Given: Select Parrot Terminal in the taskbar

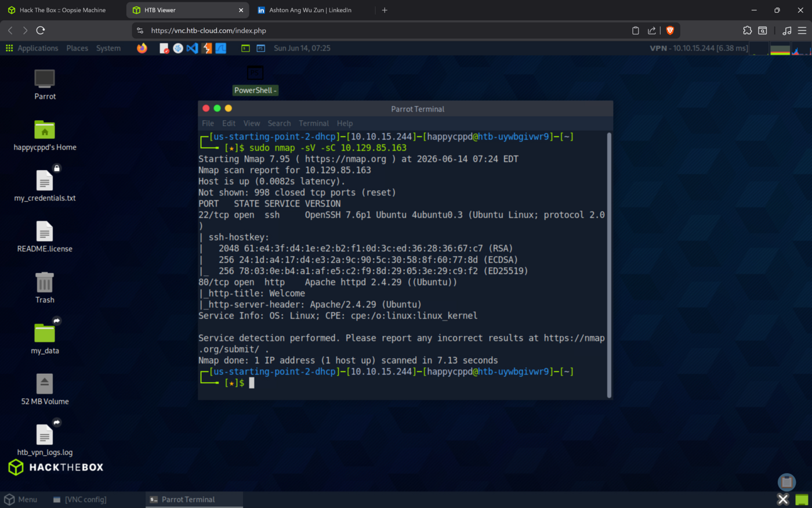Looking at the screenshot, I should (194, 499).
